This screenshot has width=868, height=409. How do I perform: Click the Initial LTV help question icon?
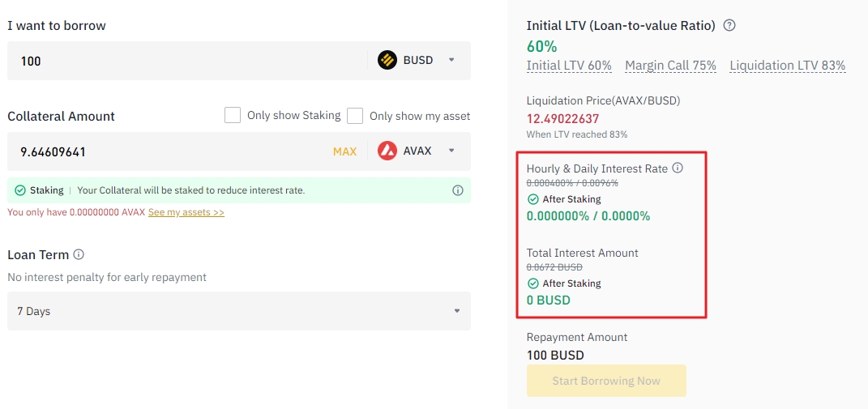tap(729, 25)
